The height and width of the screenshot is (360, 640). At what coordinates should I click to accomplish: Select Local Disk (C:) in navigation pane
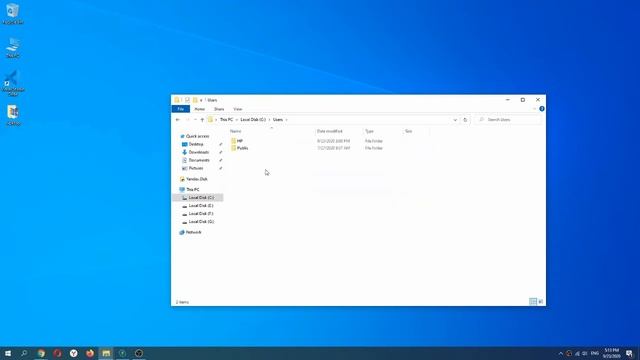(x=201, y=198)
